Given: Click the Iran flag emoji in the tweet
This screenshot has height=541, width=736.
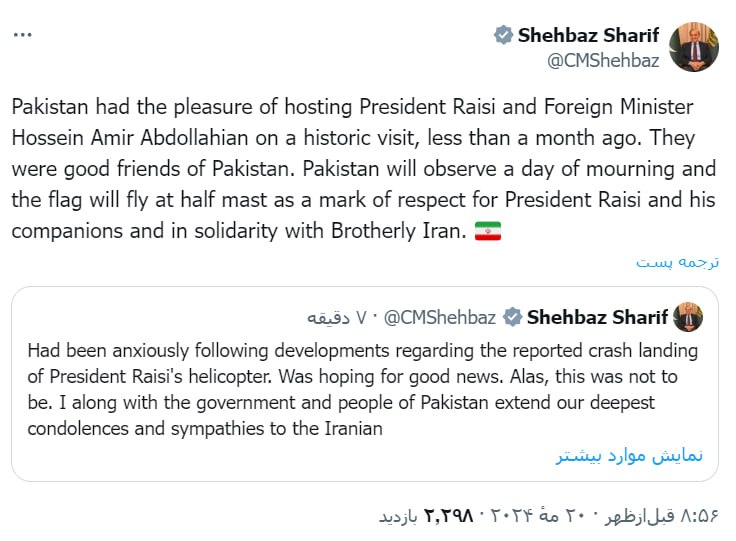Looking at the screenshot, I should [487, 231].
